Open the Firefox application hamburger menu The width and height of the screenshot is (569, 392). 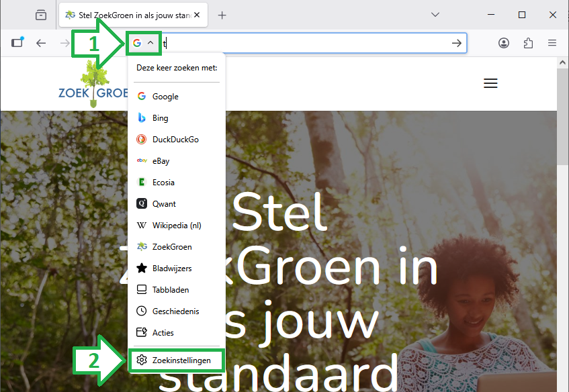click(552, 43)
